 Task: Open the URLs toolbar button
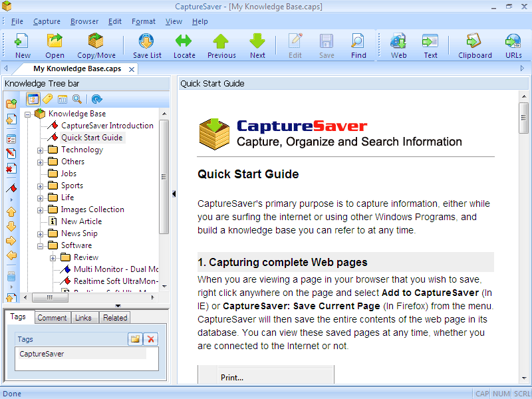(513, 45)
